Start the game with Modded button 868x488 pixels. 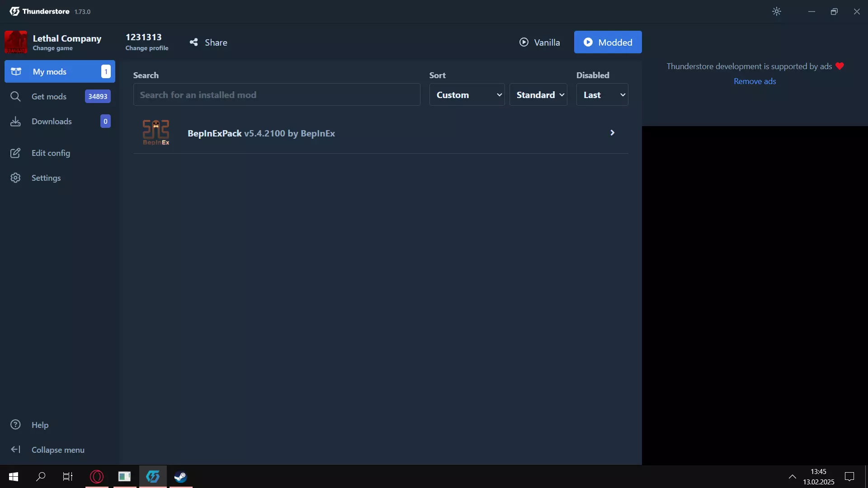point(608,42)
